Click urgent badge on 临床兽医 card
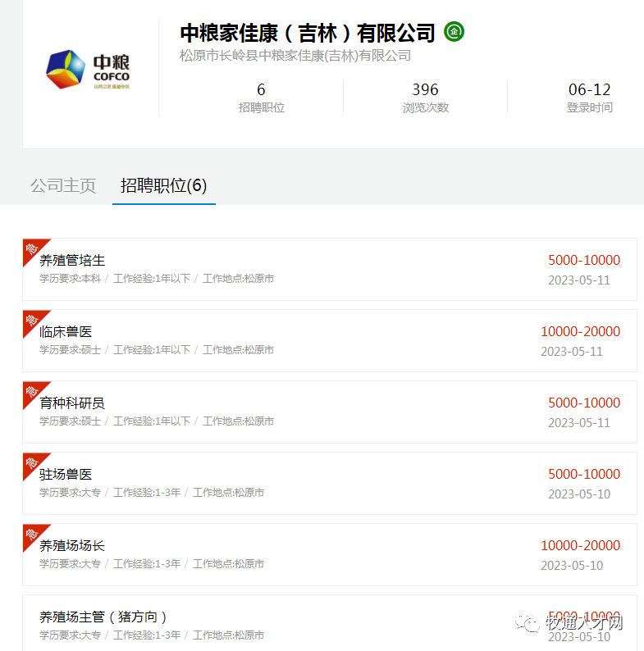The image size is (644, 651). point(33,320)
